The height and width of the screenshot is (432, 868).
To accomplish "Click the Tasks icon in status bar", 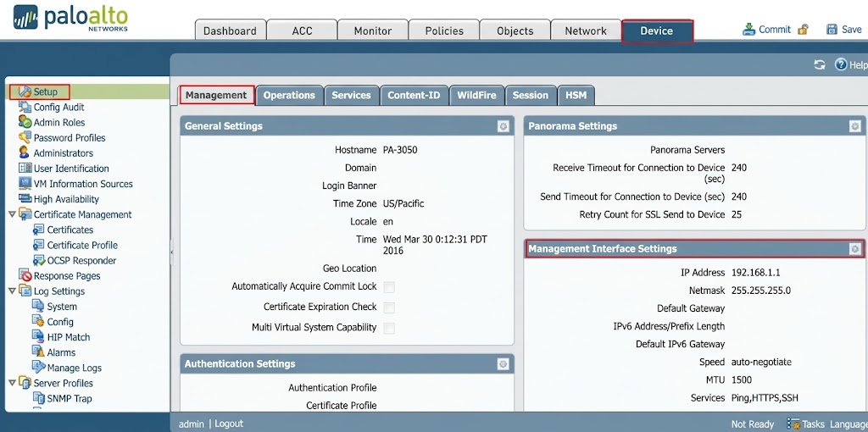I will click(x=793, y=424).
